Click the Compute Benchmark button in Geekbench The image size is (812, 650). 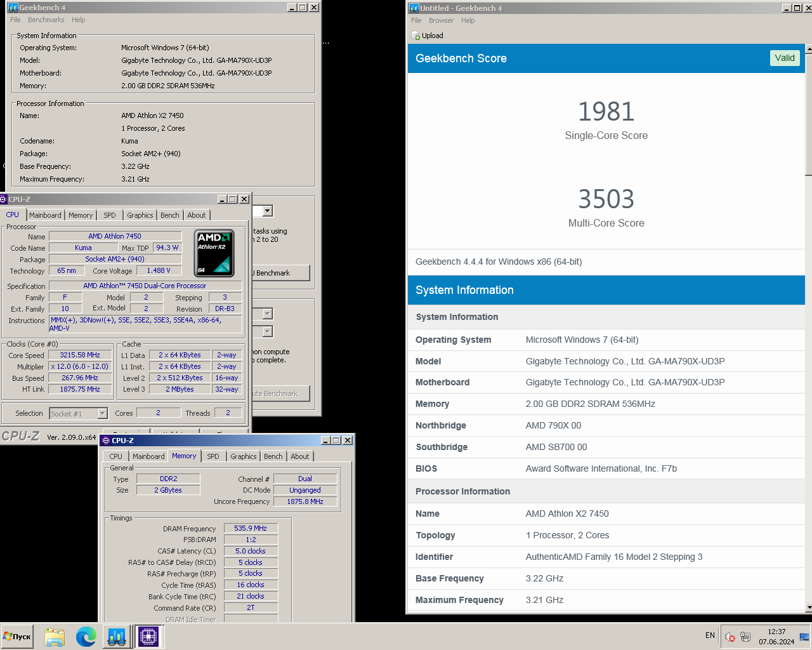(x=281, y=394)
